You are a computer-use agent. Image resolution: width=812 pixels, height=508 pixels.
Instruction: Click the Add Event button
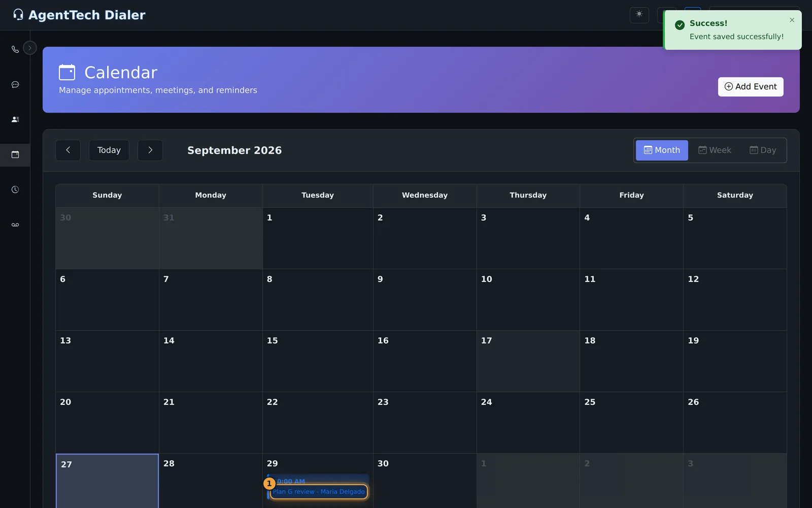tap(751, 86)
